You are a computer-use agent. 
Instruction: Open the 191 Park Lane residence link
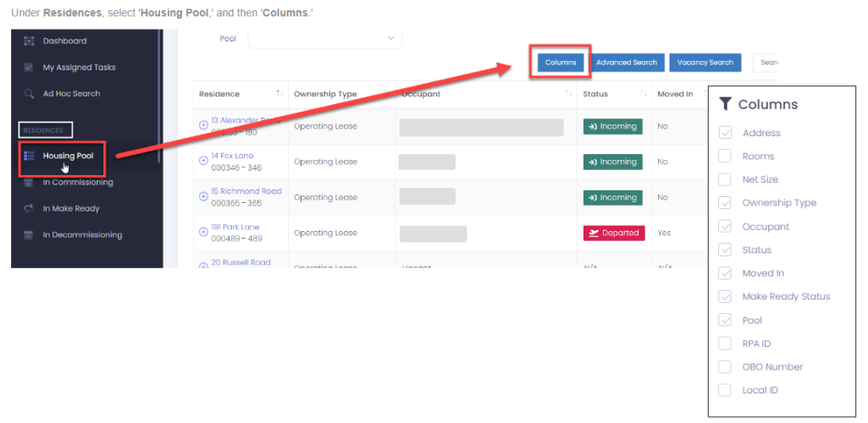pyautogui.click(x=235, y=228)
